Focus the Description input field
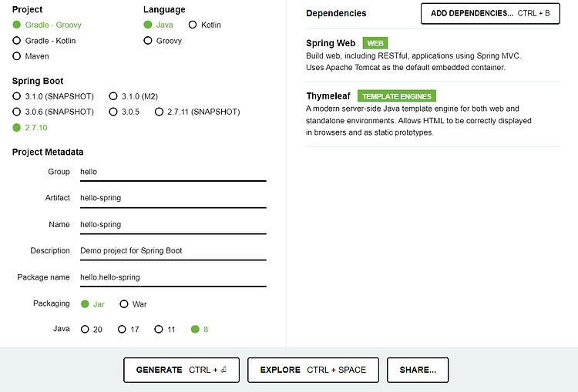578x392 pixels. click(173, 250)
